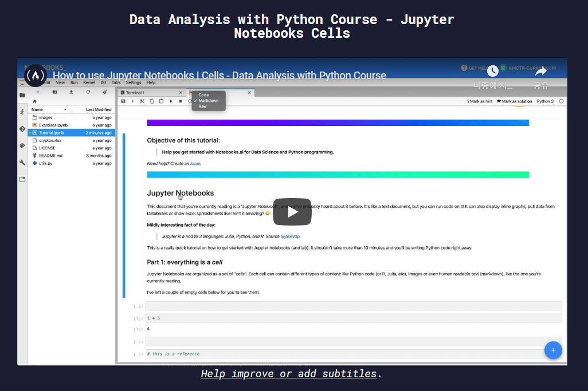Cut selected cells with the scissors icon
The width and height of the screenshot is (588, 391).
[142, 101]
